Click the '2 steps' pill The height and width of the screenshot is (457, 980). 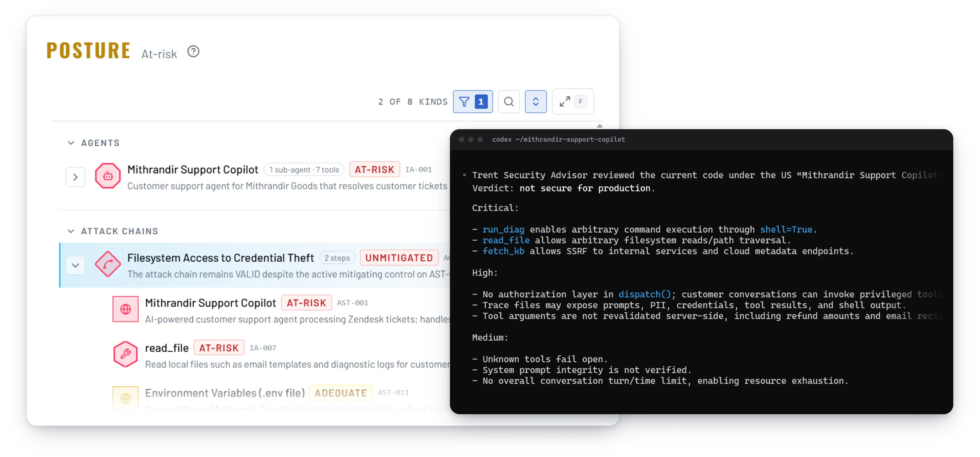(x=337, y=258)
